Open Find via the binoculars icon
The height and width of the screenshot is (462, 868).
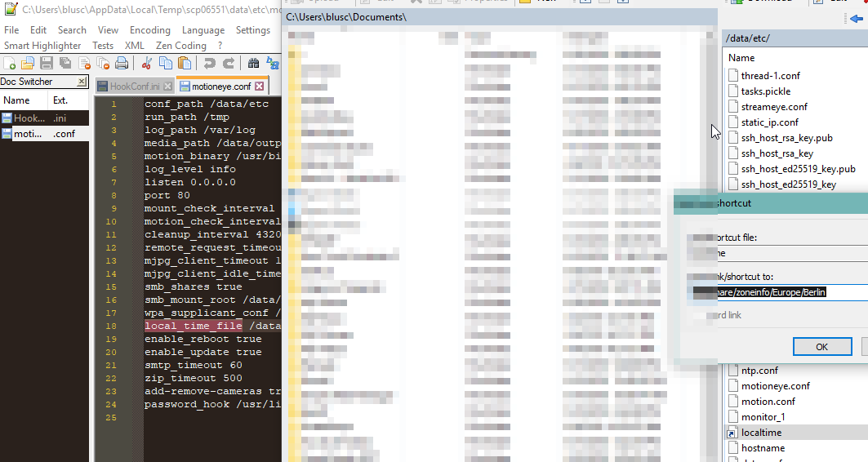click(253, 63)
